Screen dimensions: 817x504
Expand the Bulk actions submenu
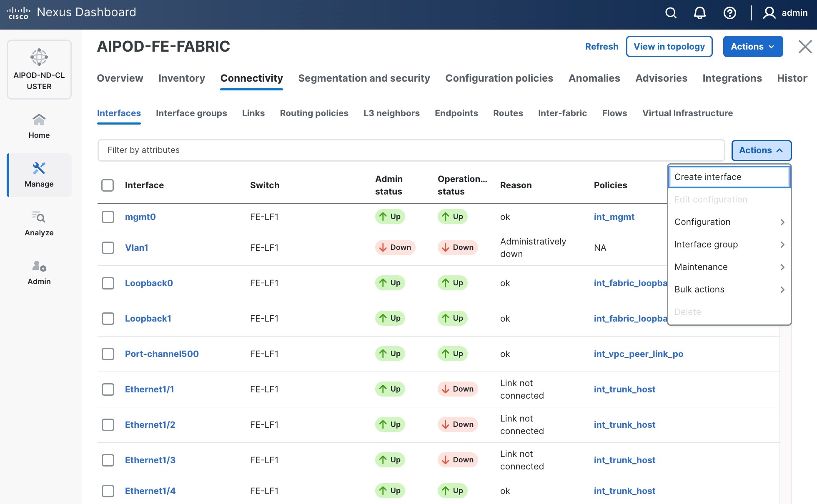(729, 289)
